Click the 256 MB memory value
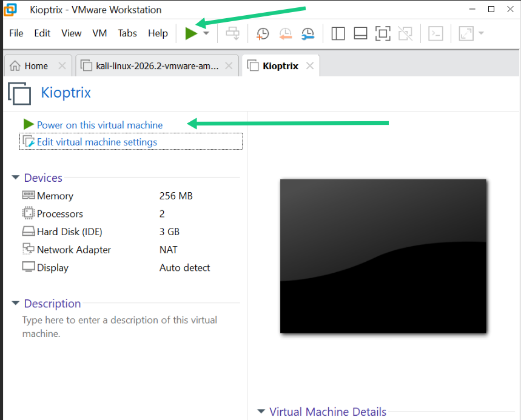521x420 pixels. click(176, 196)
